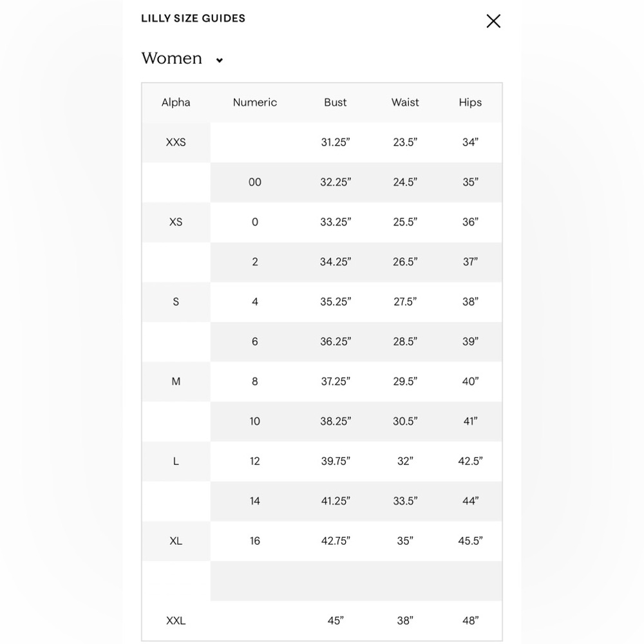
Task: Click the 33.5" waist measurement
Action: (x=405, y=500)
